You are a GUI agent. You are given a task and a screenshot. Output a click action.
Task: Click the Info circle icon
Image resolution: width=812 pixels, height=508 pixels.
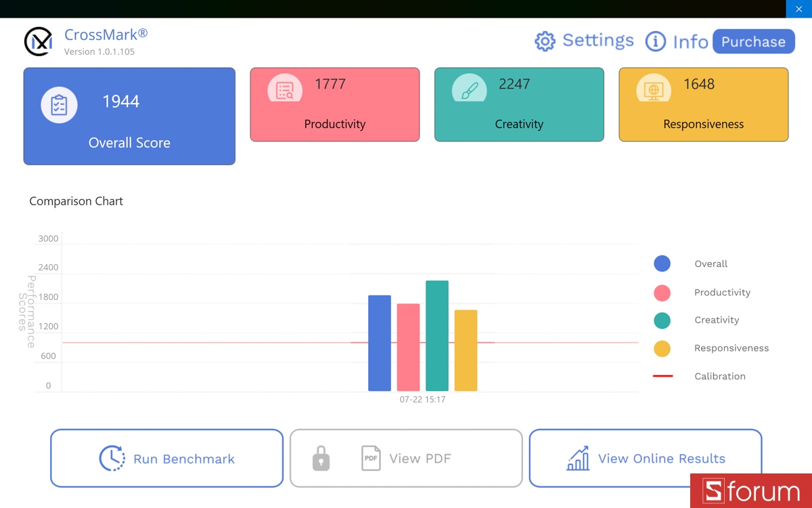(655, 41)
